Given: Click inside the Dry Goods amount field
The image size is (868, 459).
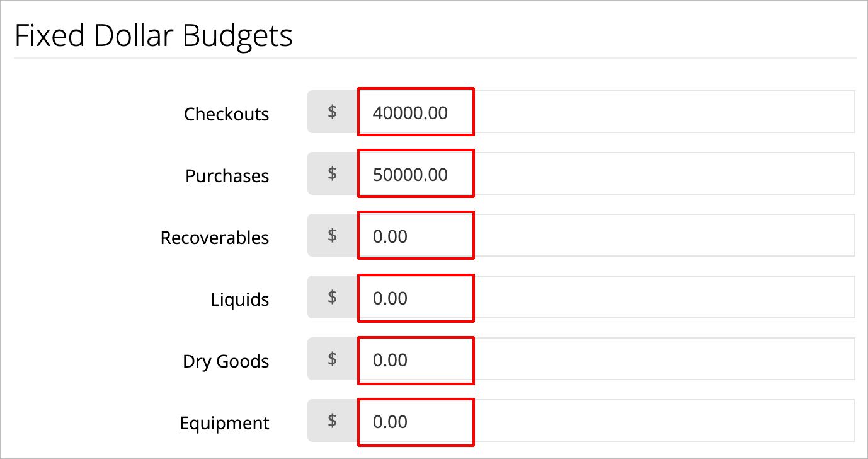Looking at the screenshot, I should coord(415,359).
